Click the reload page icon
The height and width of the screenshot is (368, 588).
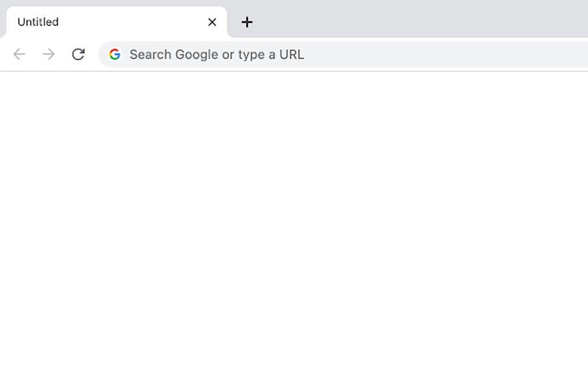[x=78, y=54]
